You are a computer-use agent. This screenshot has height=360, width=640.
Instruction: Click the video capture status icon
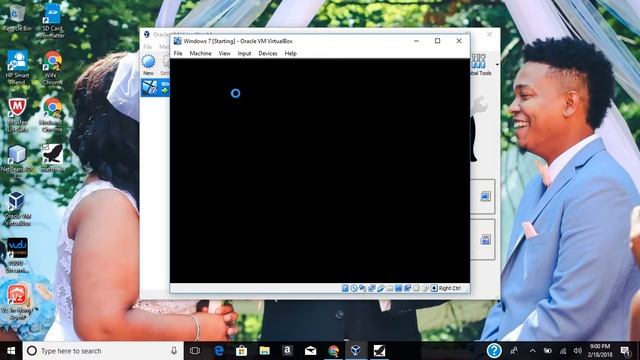tap(407, 288)
